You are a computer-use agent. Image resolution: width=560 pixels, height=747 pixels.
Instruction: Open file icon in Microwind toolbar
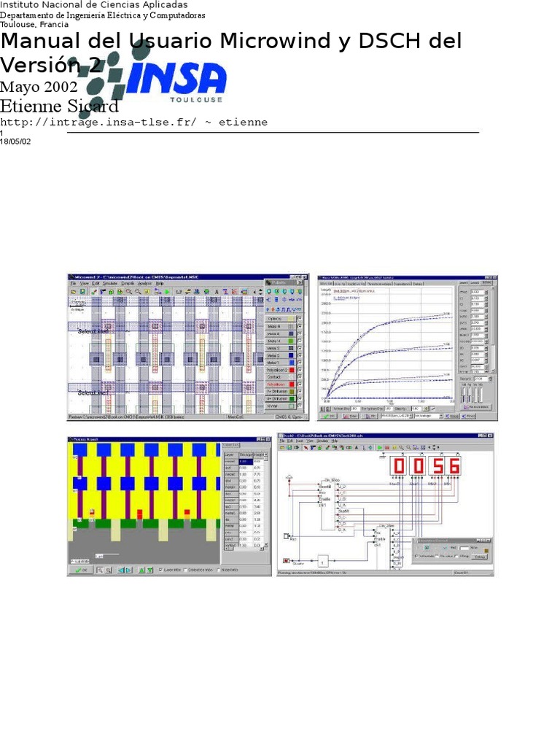point(74,292)
